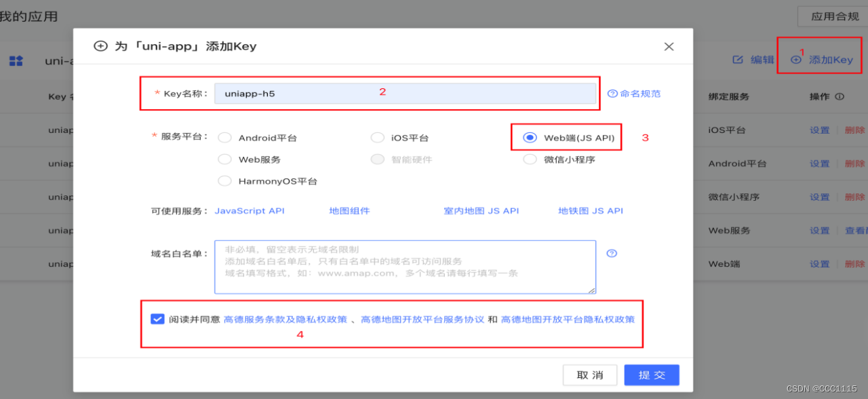Open the 地图组件 service link
This screenshot has width=868, height=399.
pyautogui.click(x=350, y=211)
